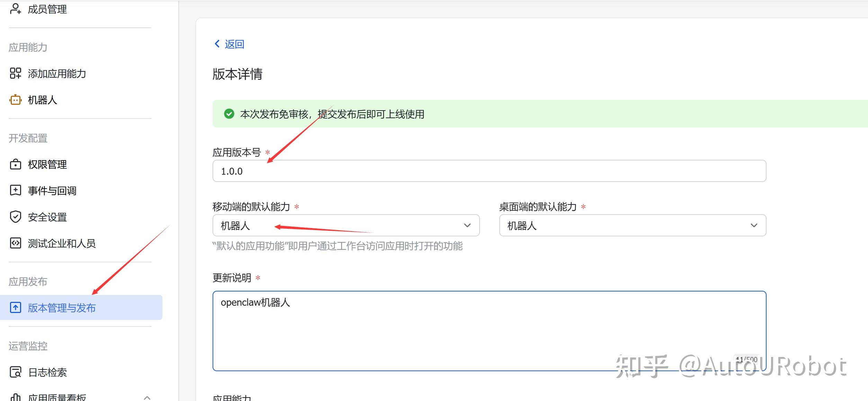Click the 安全设置 shield icon
The width and height of the screenshot is (868, 401).
(15, 217)
